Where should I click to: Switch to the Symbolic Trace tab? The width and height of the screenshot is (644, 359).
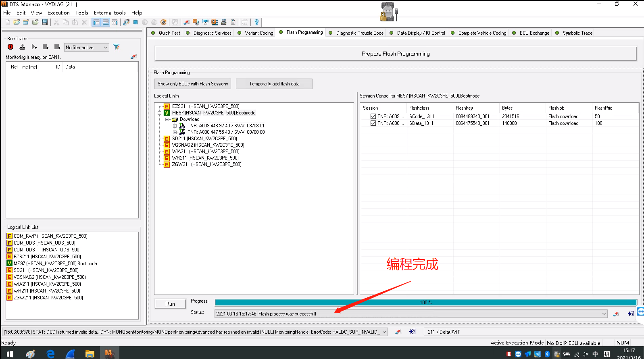pyautogui.click(x=574, y=33)
